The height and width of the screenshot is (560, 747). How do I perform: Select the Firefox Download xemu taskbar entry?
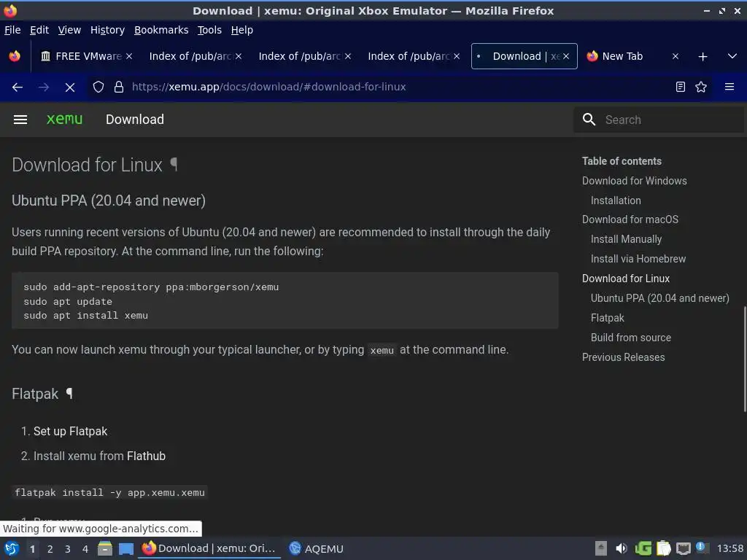click(x=209, y=548)
